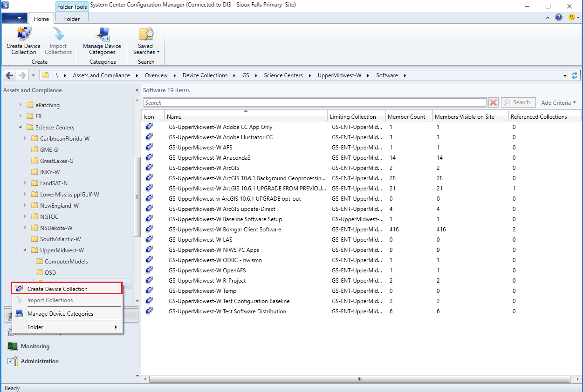
Task: Click the ComputerModels folder icon
Action: (x=39, y=261)
